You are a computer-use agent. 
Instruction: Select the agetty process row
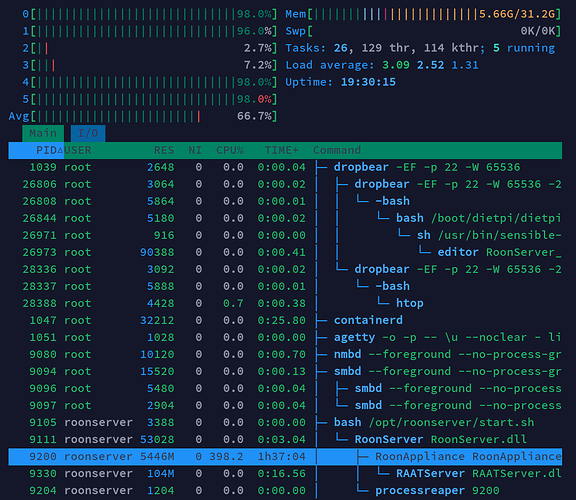coord(285,337)
